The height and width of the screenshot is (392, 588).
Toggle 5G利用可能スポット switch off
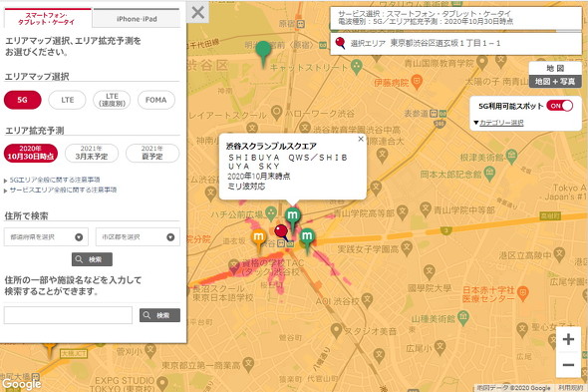coord(559,106)
